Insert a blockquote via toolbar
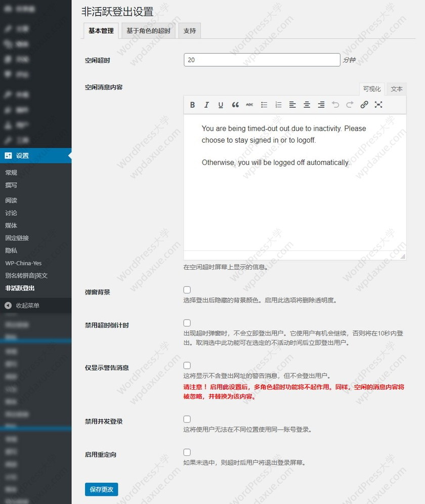 tap(235, 105)
